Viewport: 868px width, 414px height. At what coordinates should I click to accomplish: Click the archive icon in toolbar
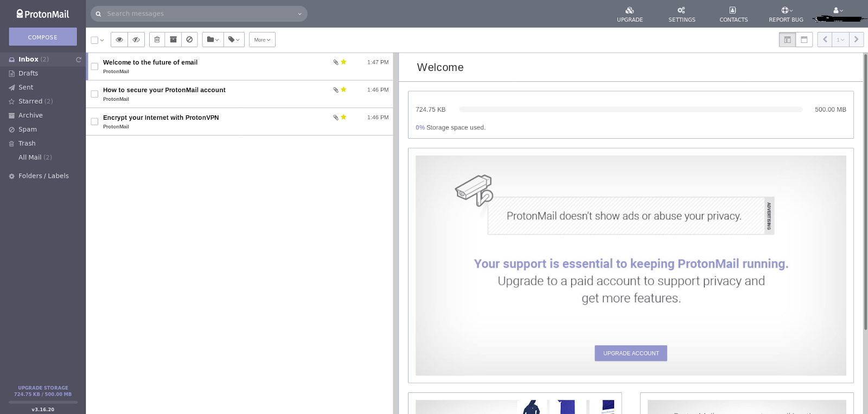pos(173,40)
